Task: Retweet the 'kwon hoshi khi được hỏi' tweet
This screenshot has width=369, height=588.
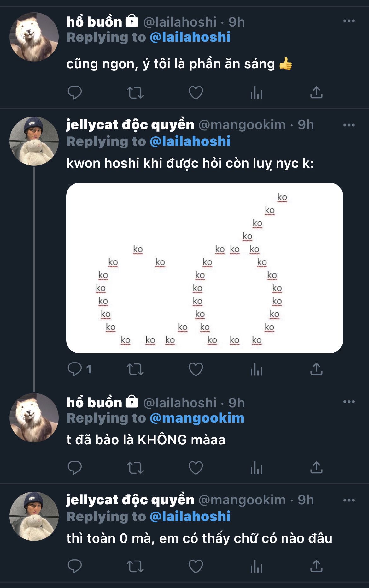Action: tap(135, 369)
